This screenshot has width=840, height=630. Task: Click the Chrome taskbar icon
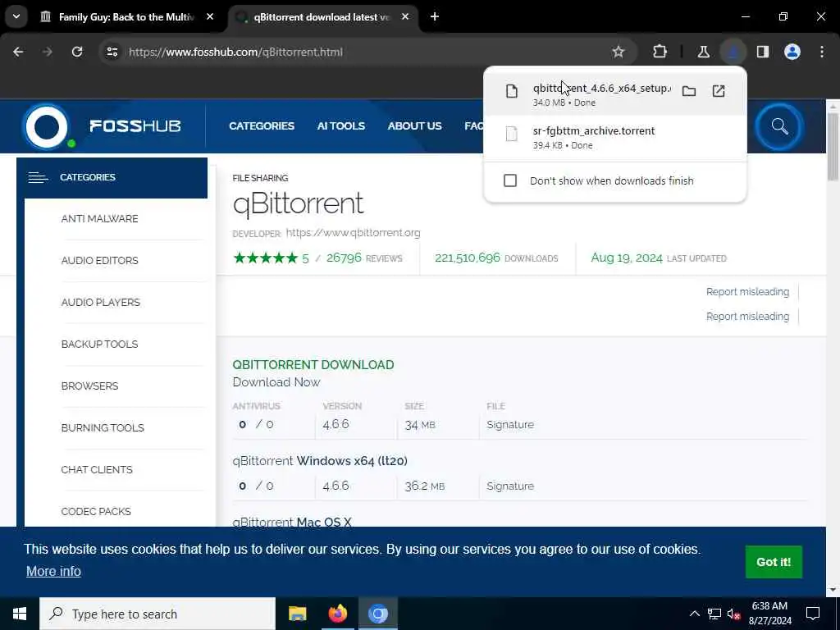tap(377, 614)
